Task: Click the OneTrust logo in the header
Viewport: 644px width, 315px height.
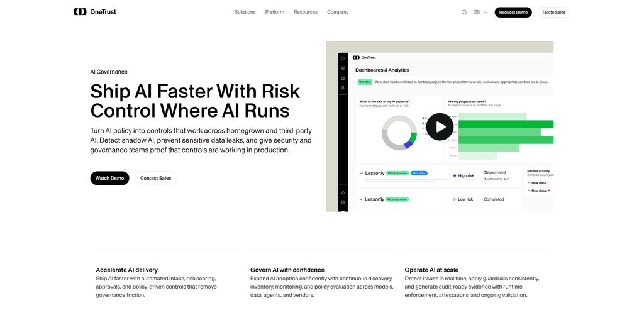Action: [x=95, y=12]
